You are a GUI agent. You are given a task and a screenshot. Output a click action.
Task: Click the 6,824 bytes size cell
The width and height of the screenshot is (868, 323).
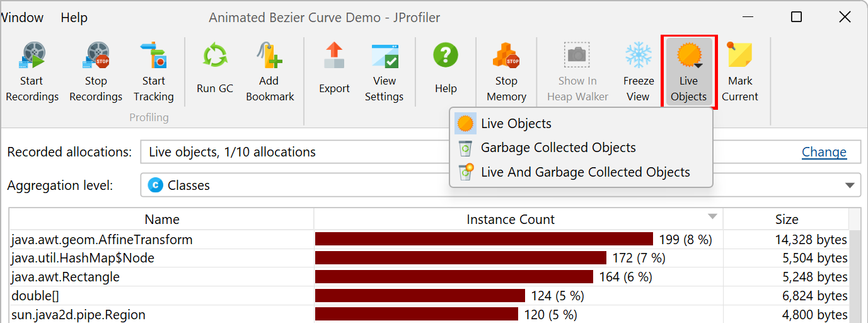coord(786,296)
